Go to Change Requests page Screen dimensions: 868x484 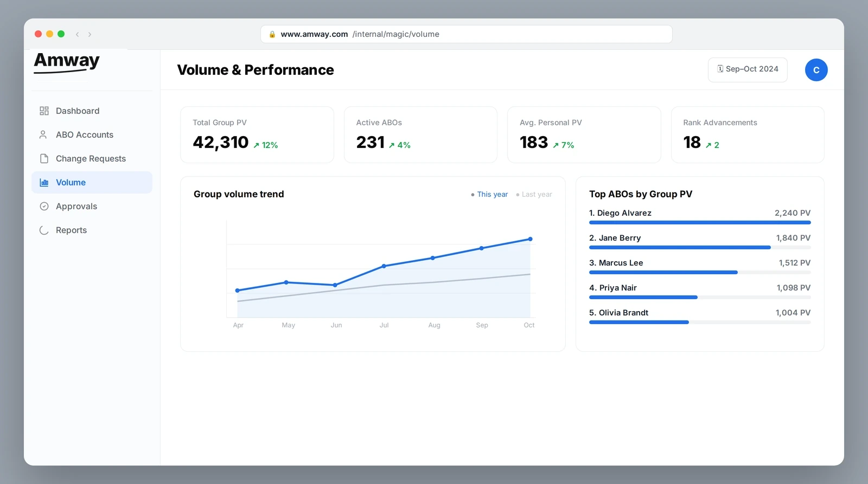click(x=92, y=158)
